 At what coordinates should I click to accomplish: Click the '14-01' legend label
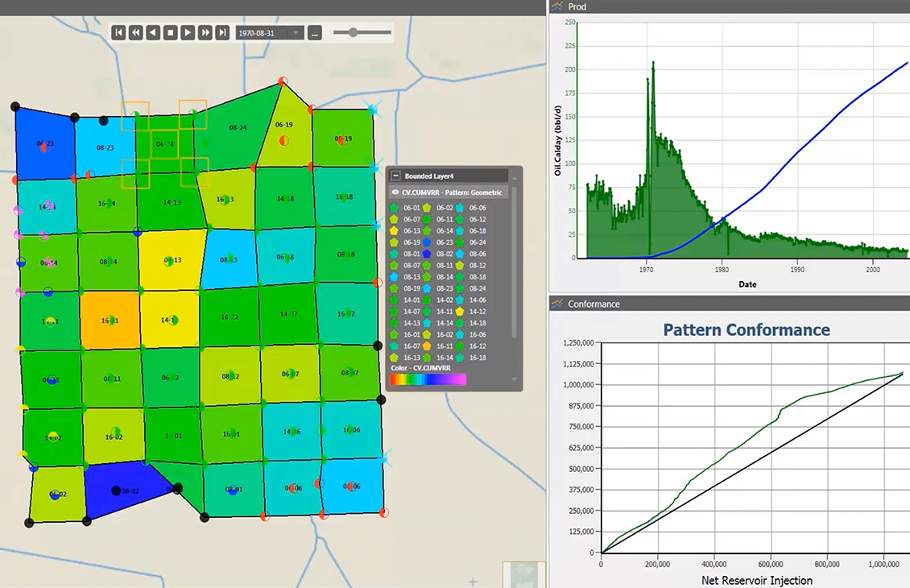point(412,300)
